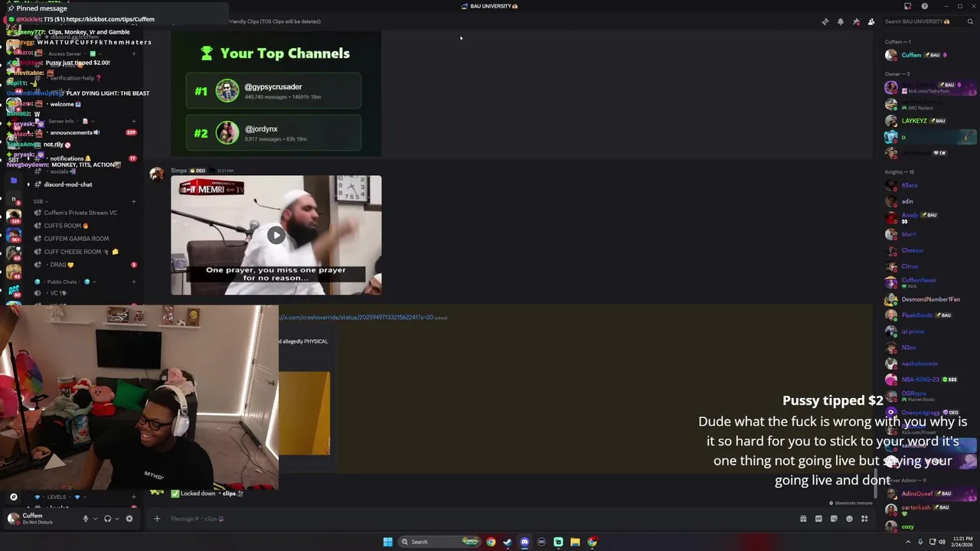Open CuffemNews member entry

[930, 282]
